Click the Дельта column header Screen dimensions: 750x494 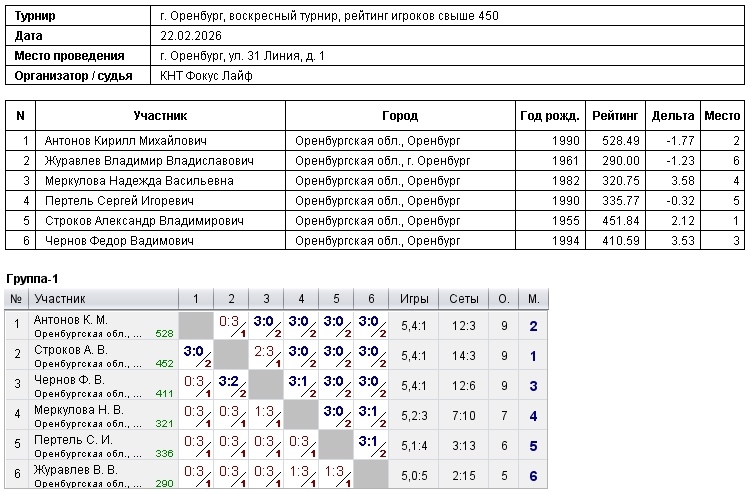[672, 116]
